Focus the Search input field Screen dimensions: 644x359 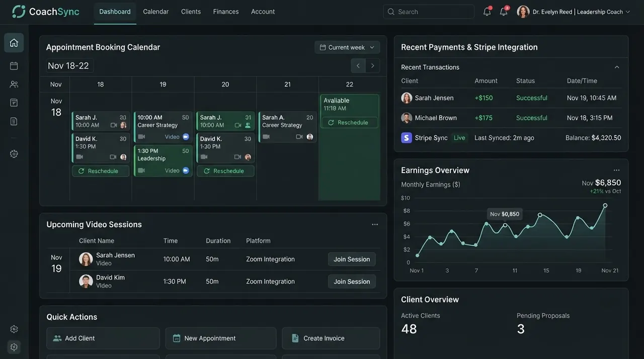point(429,12)
